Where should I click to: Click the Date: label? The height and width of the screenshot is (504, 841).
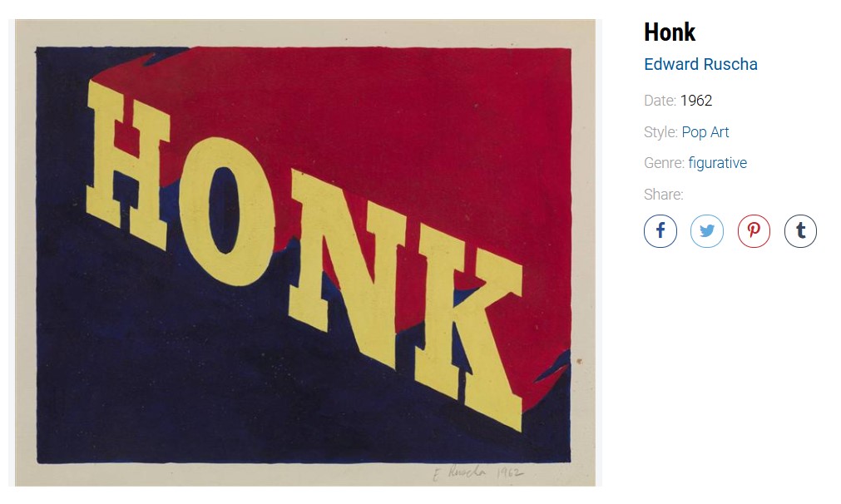pos(660,101)
